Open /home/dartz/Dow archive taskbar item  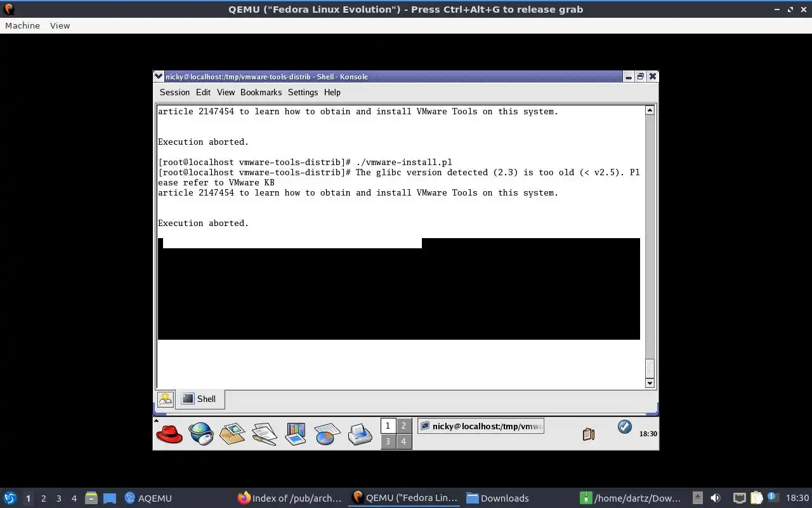click(x=631, y=498)
